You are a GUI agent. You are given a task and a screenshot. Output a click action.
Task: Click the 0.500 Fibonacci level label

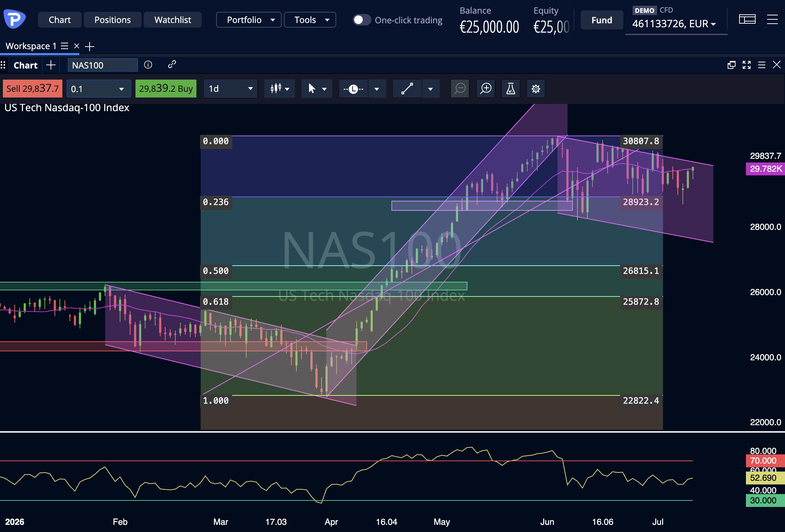click(x=216, y=271)
